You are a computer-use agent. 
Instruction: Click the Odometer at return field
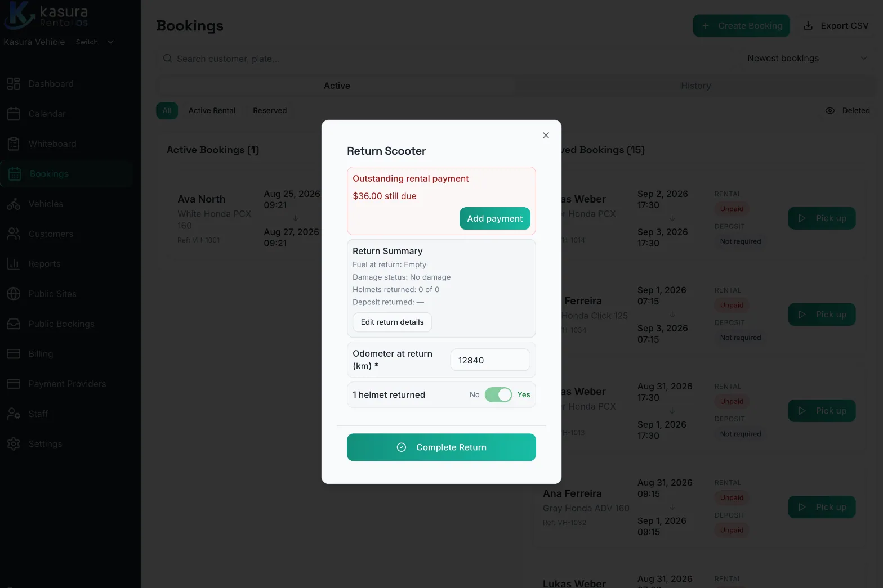[x=490, y=360]
